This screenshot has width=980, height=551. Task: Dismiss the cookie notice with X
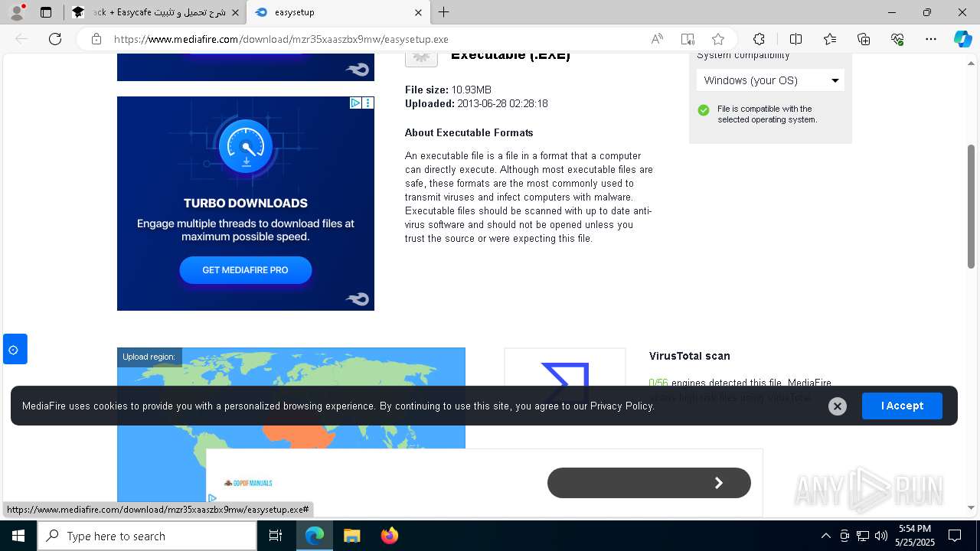point(838,406)
